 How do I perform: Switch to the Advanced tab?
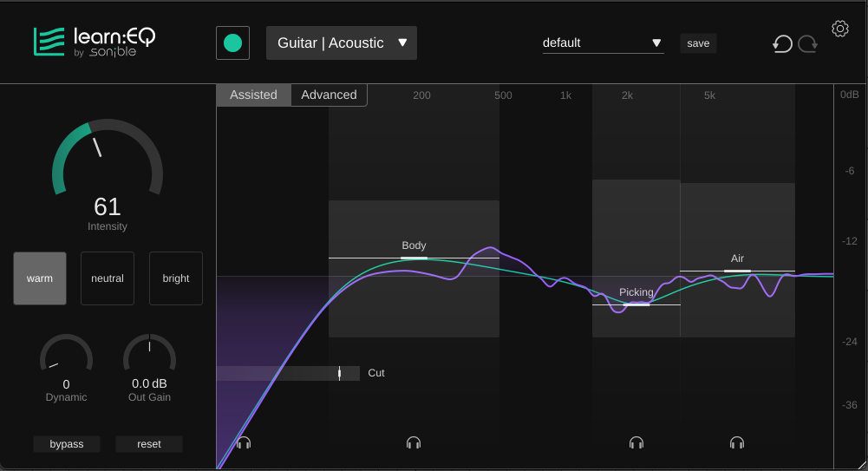329,95
